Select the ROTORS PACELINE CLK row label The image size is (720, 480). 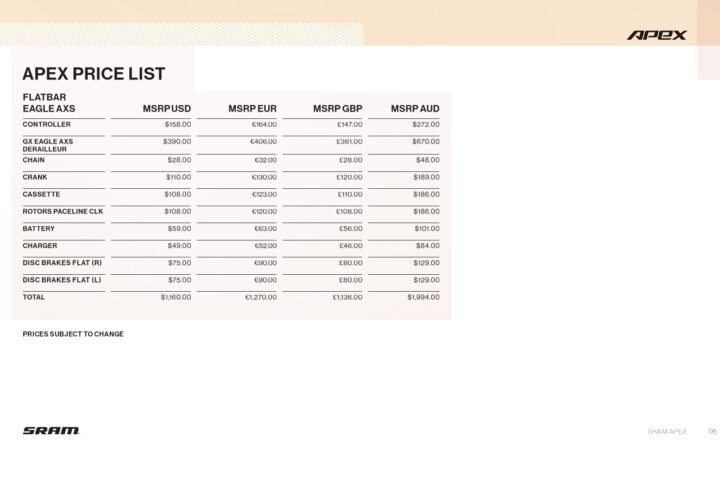point(63,211)
